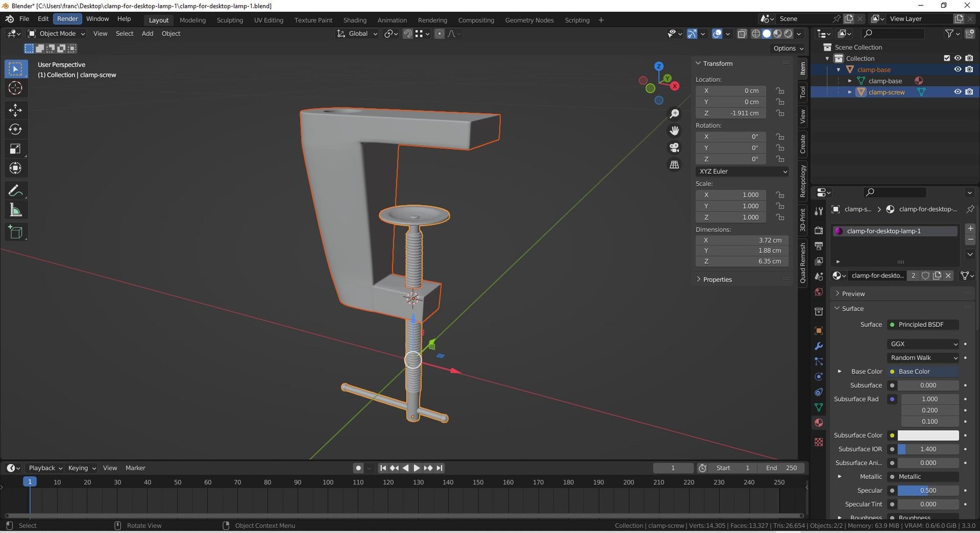
Task: Select the Measure ruler tool
Action: coord(15,210)
